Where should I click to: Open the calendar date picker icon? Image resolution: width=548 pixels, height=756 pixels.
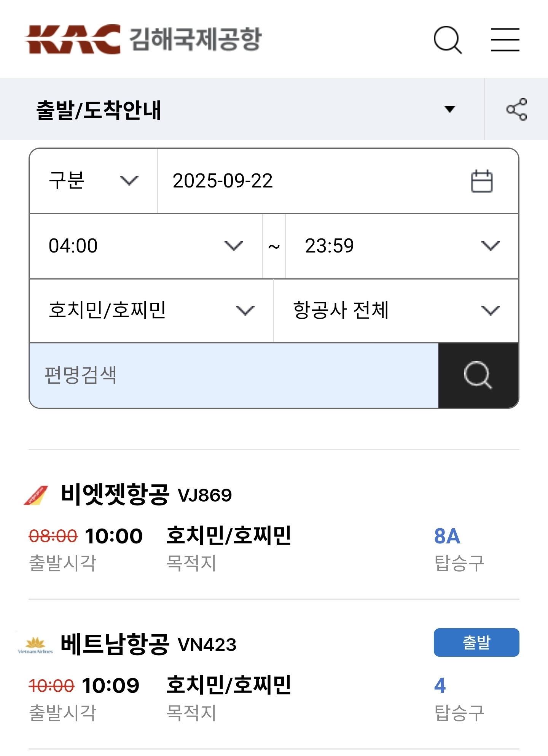tap(482, 181)
